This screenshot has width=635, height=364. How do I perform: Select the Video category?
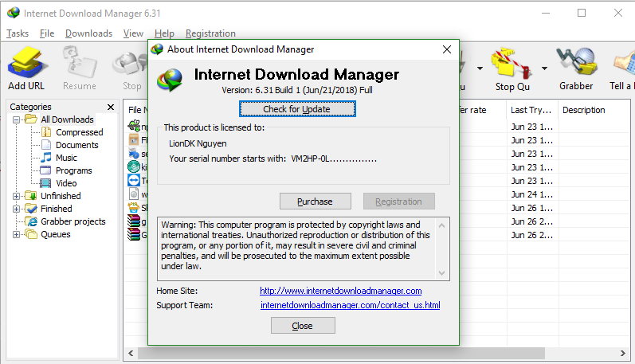(x=66, y=183)
